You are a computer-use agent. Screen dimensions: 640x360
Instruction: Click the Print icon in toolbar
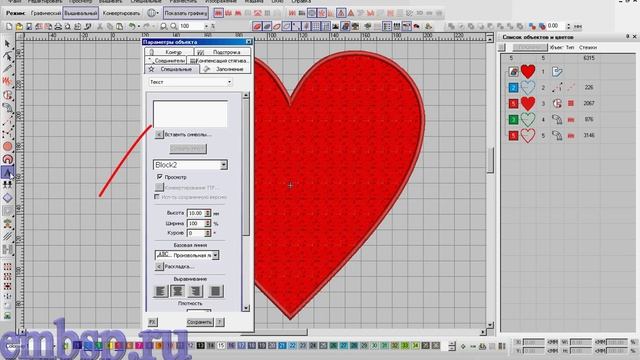pos(58,26)
